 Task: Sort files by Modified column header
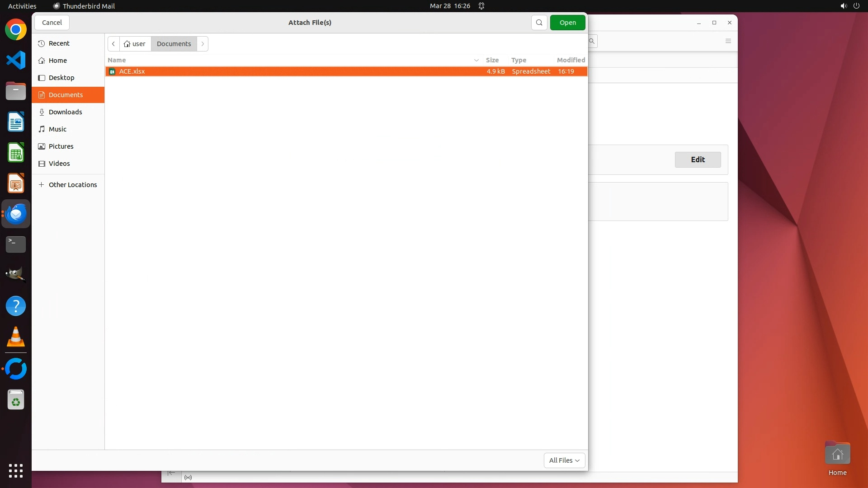(571, 60)
